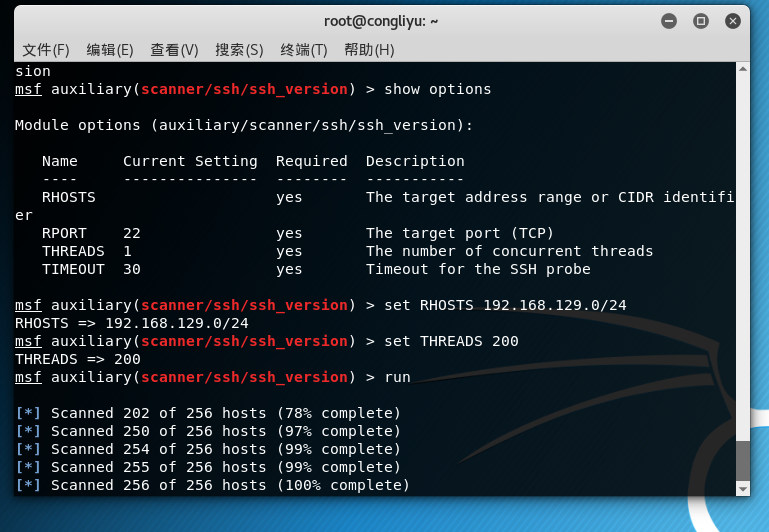Click TIMEOUT value 30

(132, 269)
